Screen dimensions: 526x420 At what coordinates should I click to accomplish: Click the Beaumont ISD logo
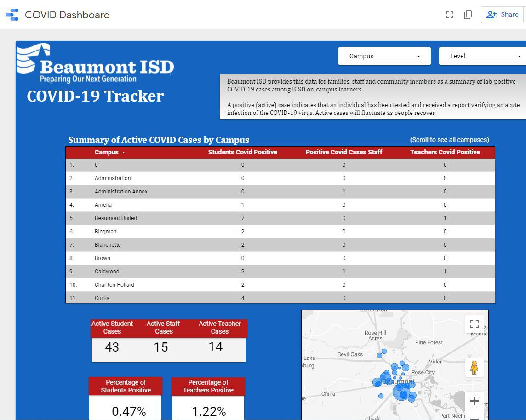pos(95,63)
